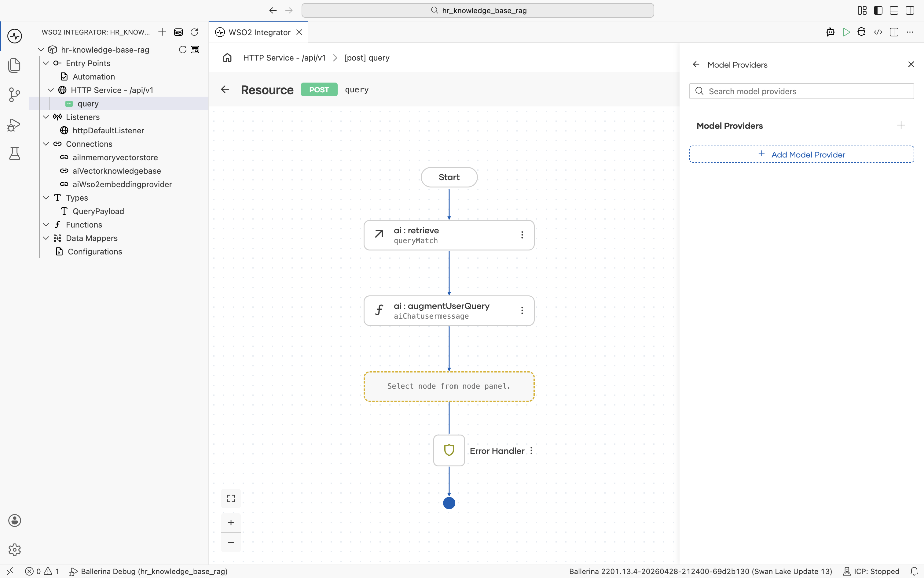
Task: Click Ballerina Debug status bar entry
Action: [148, 572]
